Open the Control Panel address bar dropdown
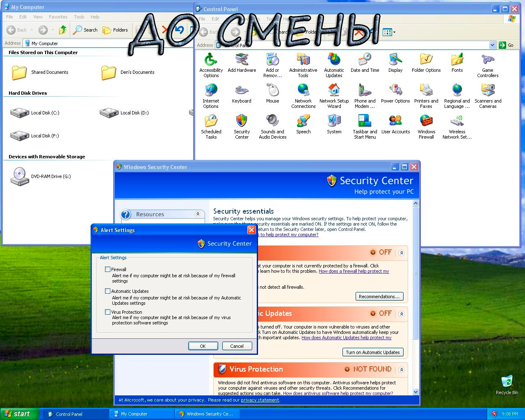525x420 pixels. point(493,45)
